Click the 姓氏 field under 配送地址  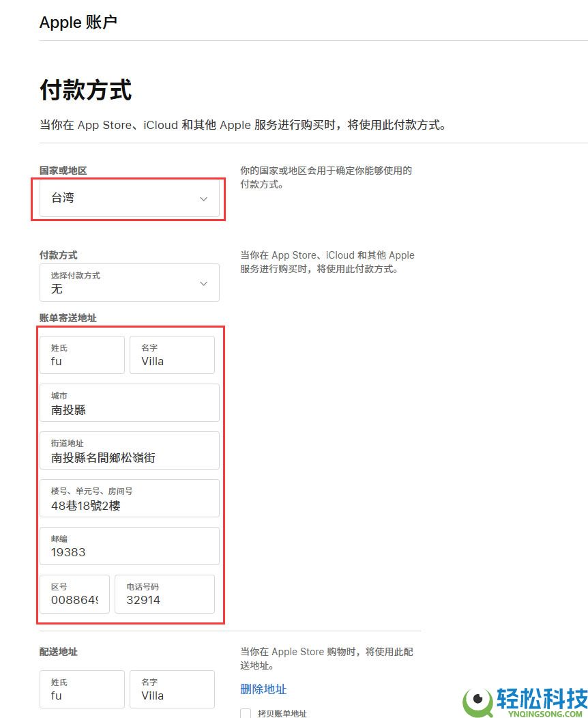pos(81,689)
